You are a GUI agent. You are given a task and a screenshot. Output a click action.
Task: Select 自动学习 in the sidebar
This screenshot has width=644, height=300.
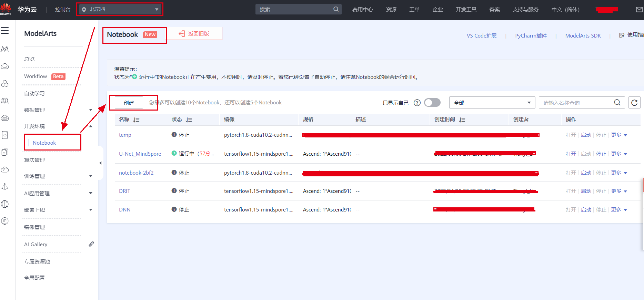point(34,93)
